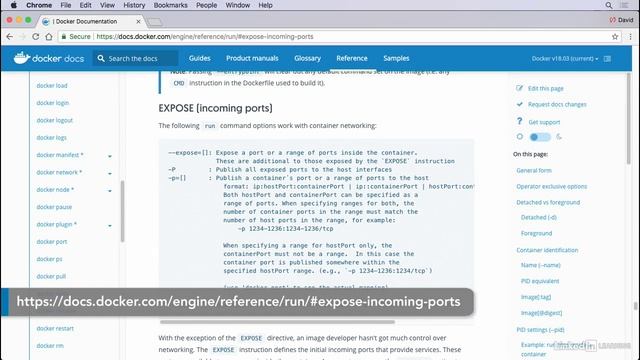Open History menu

(x=134, y=5)
